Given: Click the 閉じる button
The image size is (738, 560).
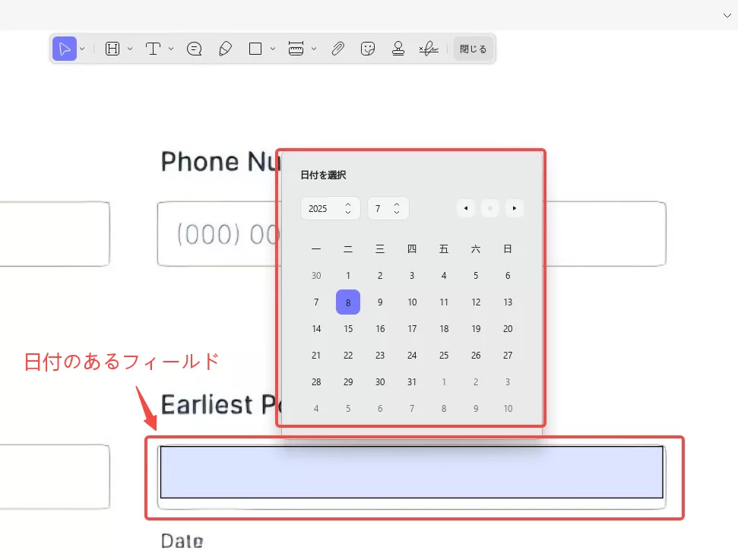Looking at the screenshot, I should [x=473, y=49].
